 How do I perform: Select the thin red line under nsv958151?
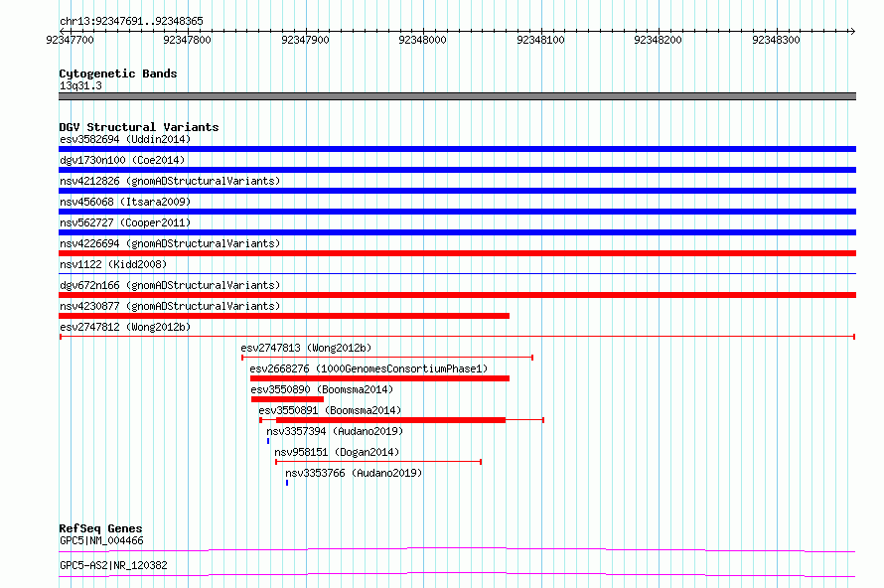point(378,462)
